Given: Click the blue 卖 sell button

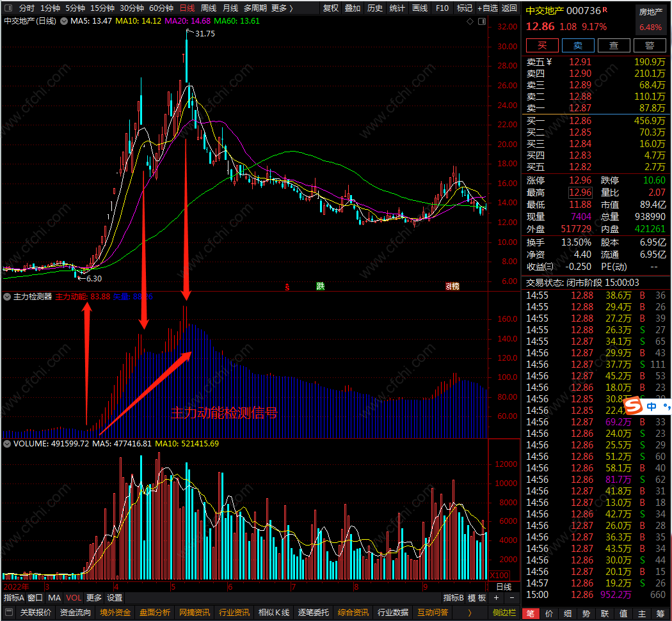Looking at the screenshot, I should tap(578, 45).
